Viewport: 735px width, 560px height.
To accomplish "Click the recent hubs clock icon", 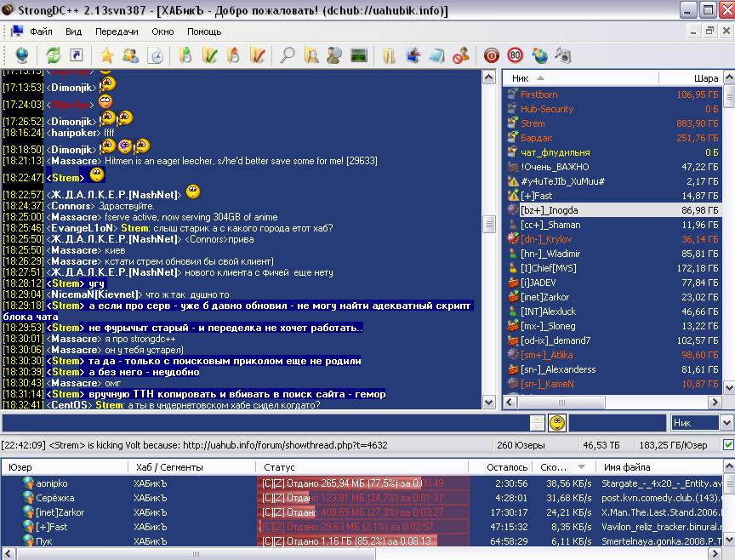I will [155, 56].
